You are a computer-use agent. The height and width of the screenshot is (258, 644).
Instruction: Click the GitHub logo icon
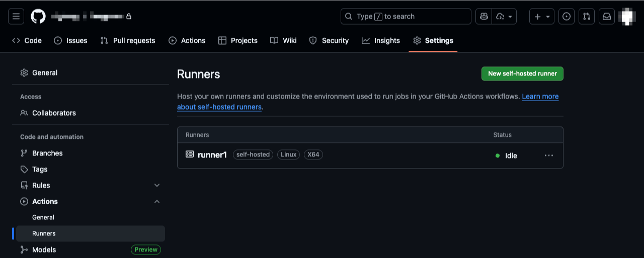[x=38, y=17]
